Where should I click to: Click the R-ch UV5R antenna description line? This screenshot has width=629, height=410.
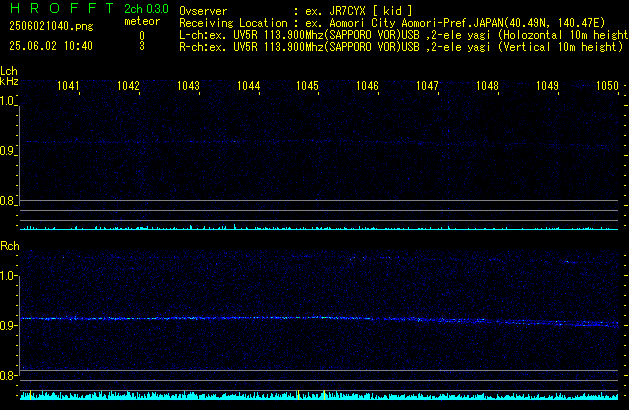[401, 47]
